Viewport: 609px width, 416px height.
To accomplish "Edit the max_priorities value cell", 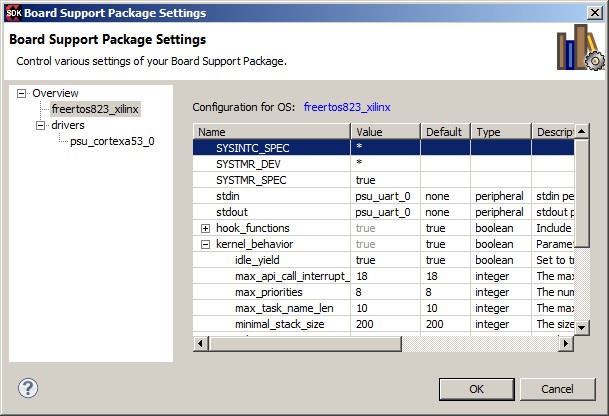I will 384,292.
